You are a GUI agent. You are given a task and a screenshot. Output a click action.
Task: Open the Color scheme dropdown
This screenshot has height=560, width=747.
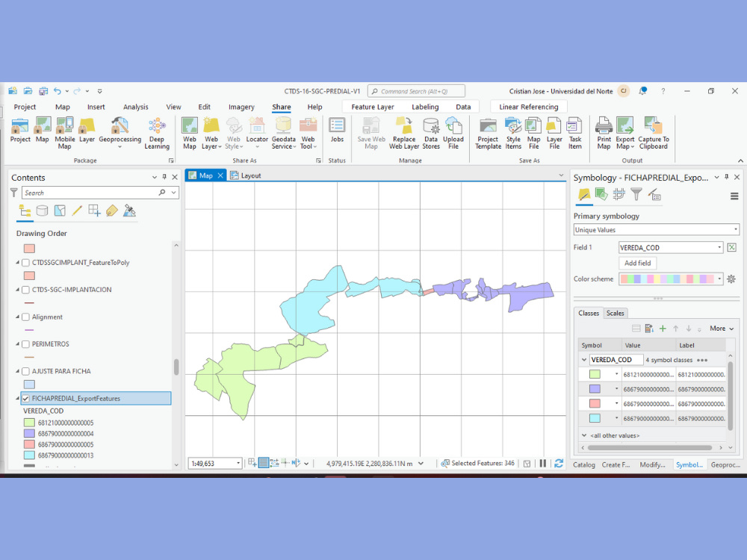coord(671,279)
